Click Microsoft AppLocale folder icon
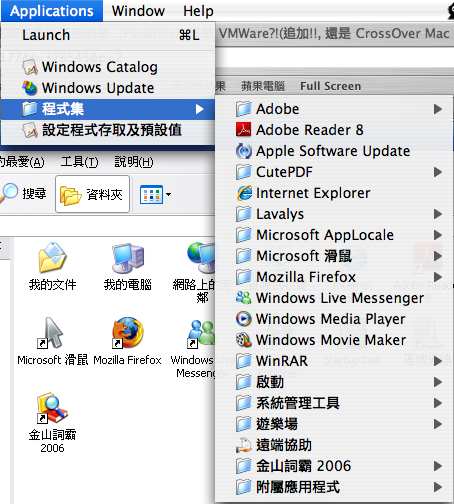The height and width of the screenshot is (504, 454). click(x=243, y=235)
